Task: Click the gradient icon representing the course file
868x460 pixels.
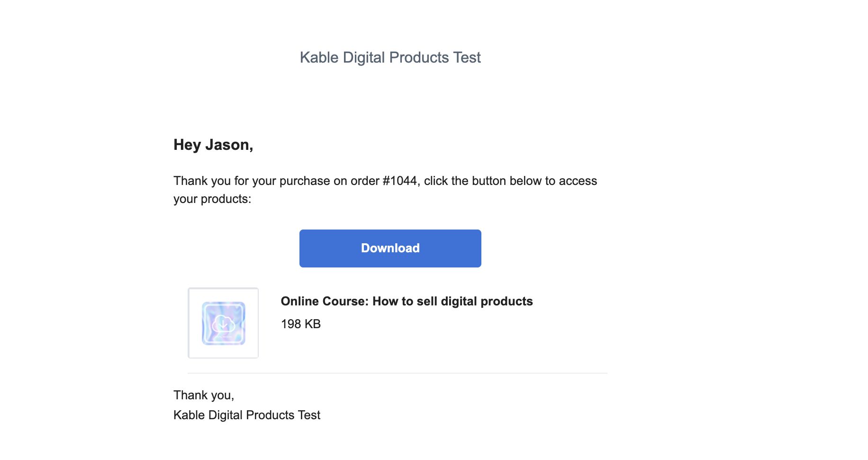Action: click(x=223, y=323)
